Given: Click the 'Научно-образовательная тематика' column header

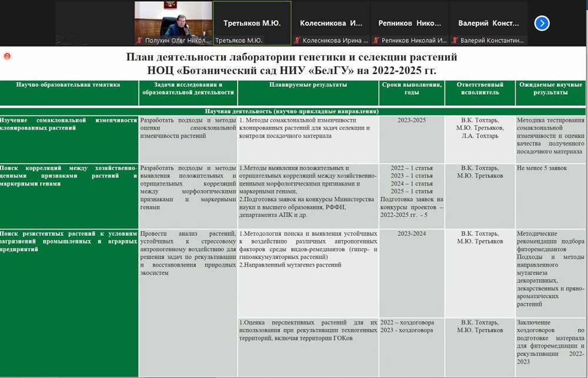Looking at the screenshot, I should click(69, 85).
